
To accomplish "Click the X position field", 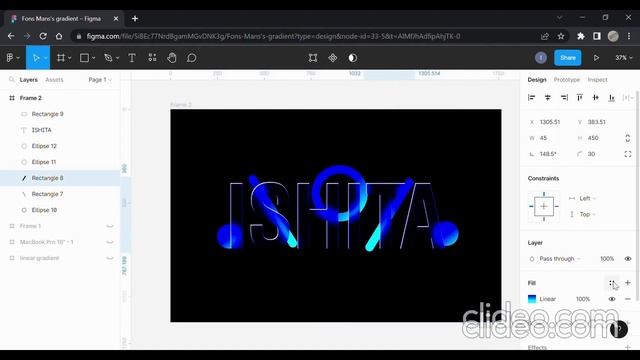I will coord(549,122).
